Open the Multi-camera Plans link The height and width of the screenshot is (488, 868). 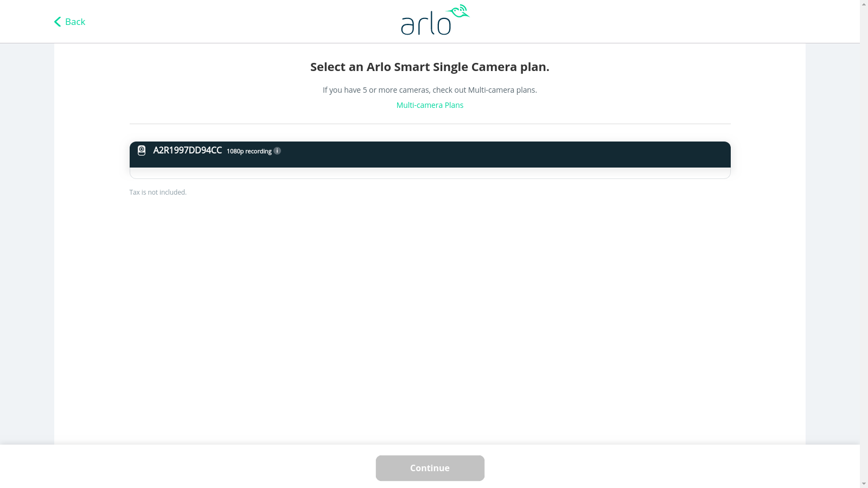click(430, 105)
